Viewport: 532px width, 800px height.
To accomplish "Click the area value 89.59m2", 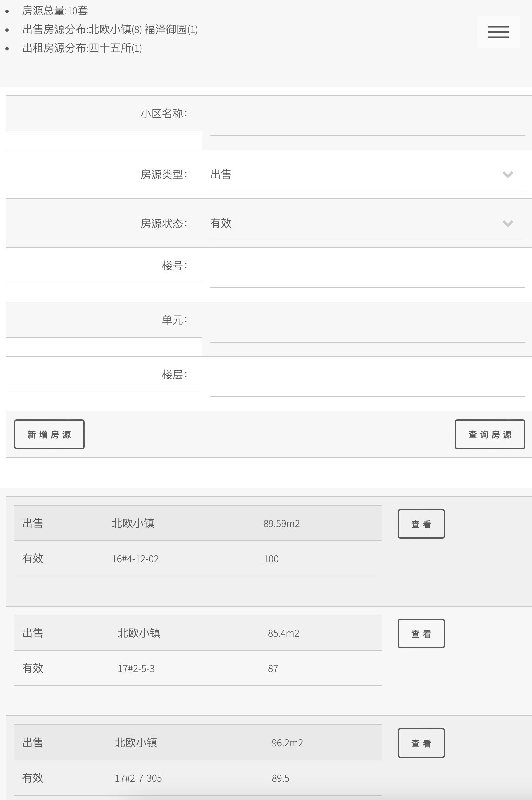I will coord(282,524).
